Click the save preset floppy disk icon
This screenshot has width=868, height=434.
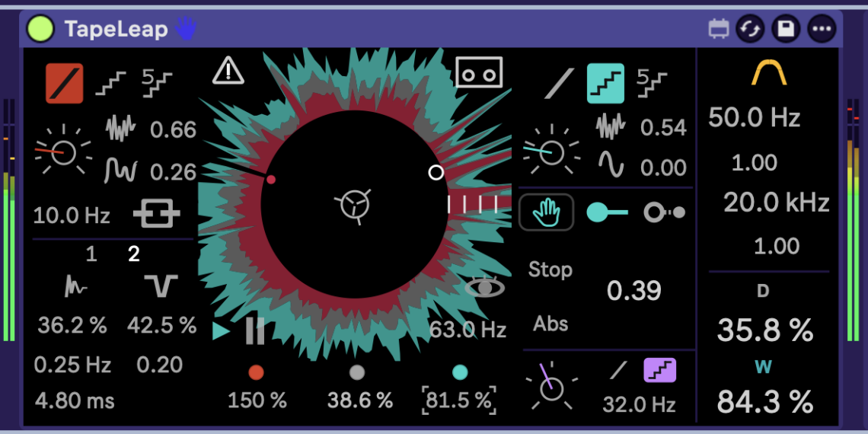click(785, 29)
